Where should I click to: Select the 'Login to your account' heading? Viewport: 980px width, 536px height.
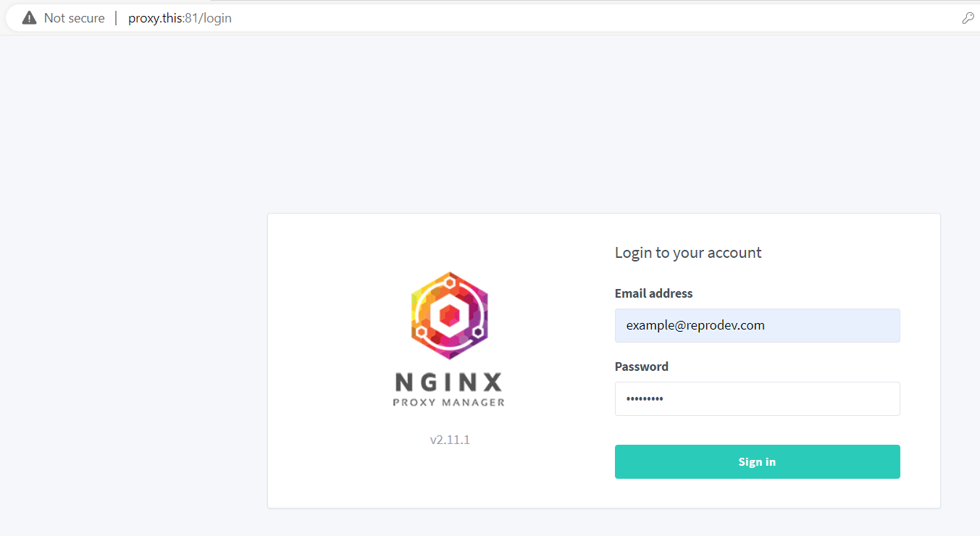coord(687,252)
